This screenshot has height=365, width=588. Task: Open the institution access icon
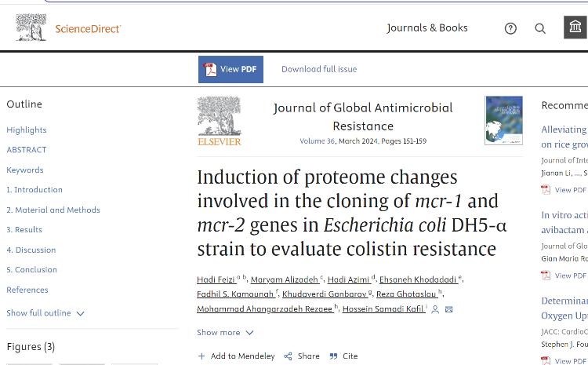(x=575, y=27)
